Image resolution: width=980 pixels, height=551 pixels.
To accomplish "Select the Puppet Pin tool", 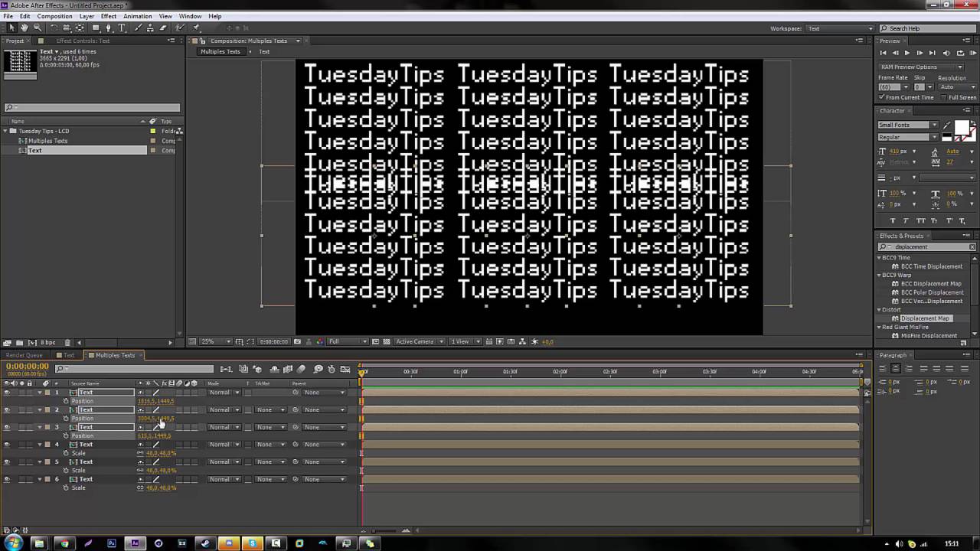I will pos(196,28).
